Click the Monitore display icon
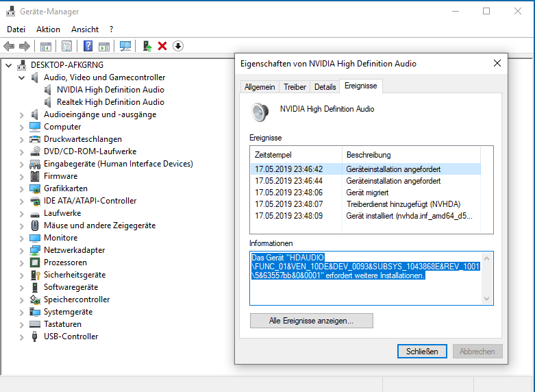Screen dimensions: 535x392 tap(35, 238)
